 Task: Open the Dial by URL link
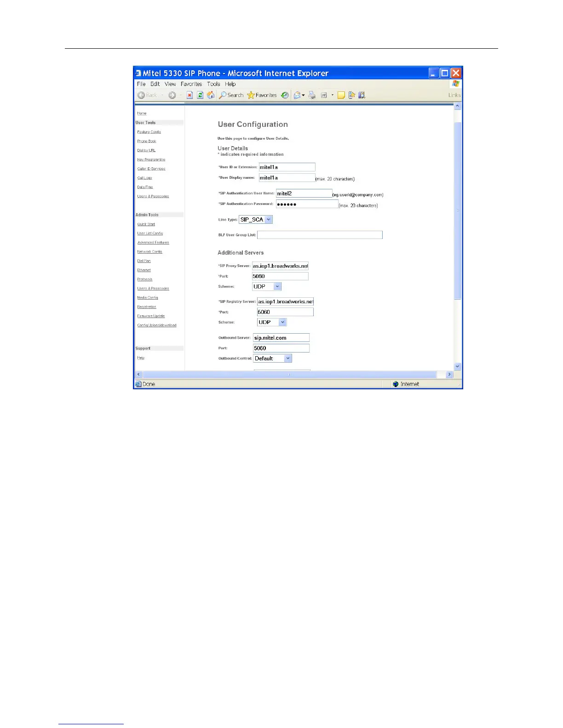146,150
